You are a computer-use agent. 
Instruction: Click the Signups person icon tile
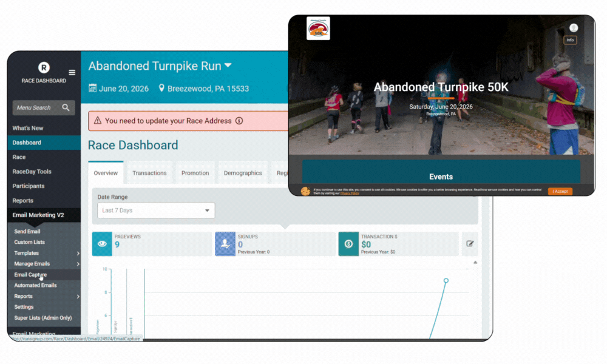[x=225, y=244]
